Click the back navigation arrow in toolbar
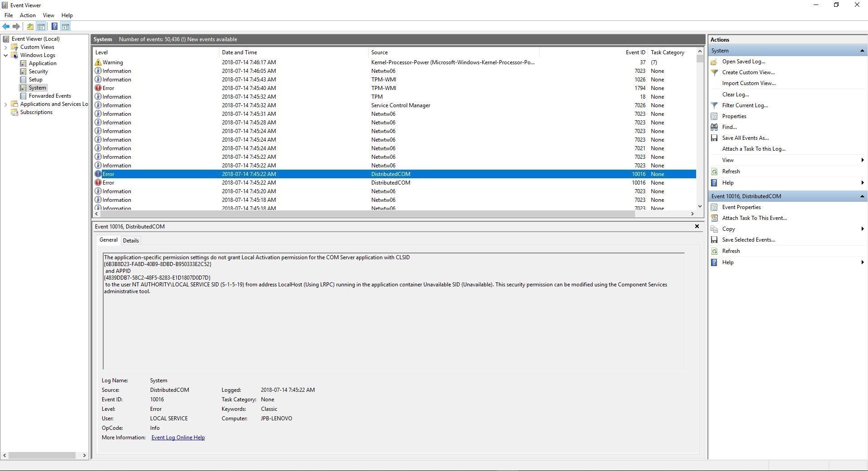 6,26
